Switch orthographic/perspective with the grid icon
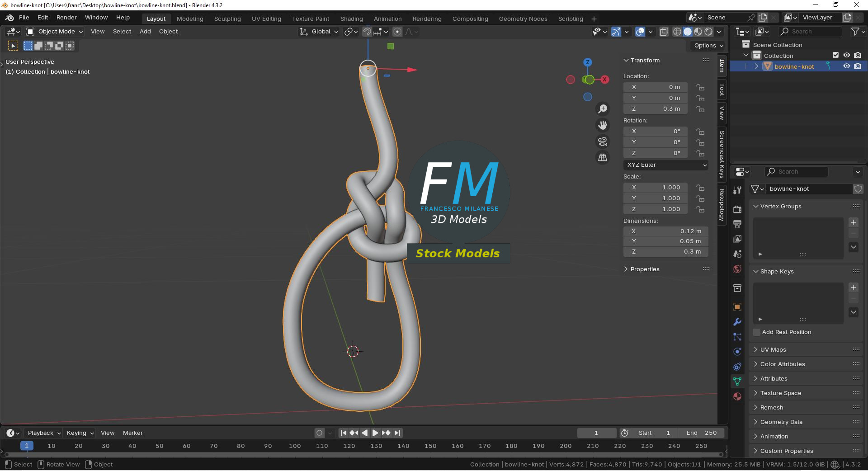This screenshot has width=868, height=471. 603,158
